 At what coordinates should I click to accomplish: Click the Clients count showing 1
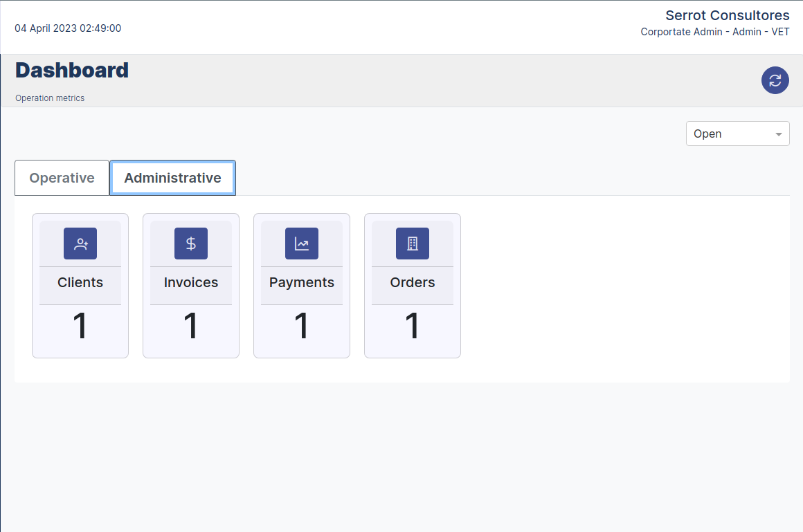click(x=80, y=325)
